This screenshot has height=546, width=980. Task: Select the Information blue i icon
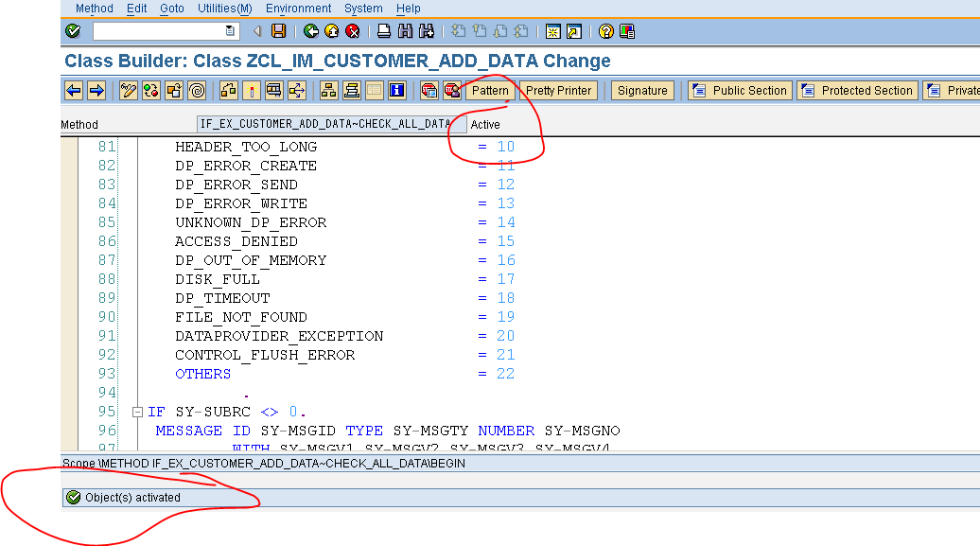[394, 90]
